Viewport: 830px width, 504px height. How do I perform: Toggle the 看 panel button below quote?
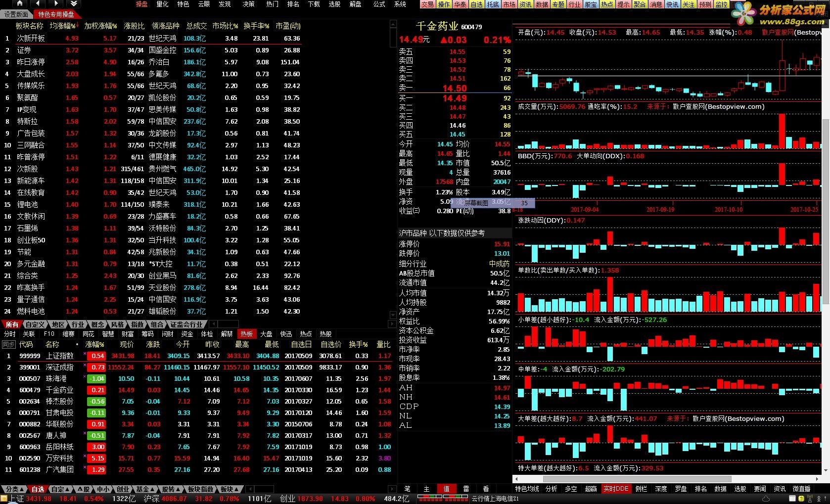[x=486, y=489]
